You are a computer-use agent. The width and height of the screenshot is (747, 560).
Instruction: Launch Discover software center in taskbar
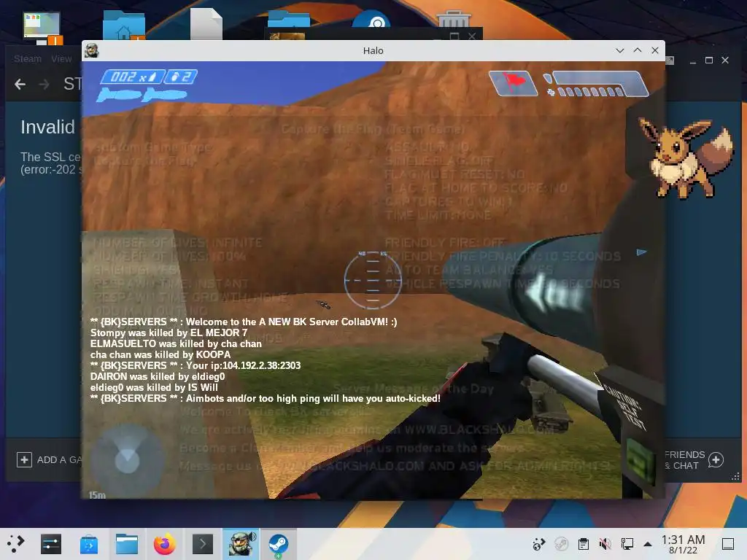89,544
